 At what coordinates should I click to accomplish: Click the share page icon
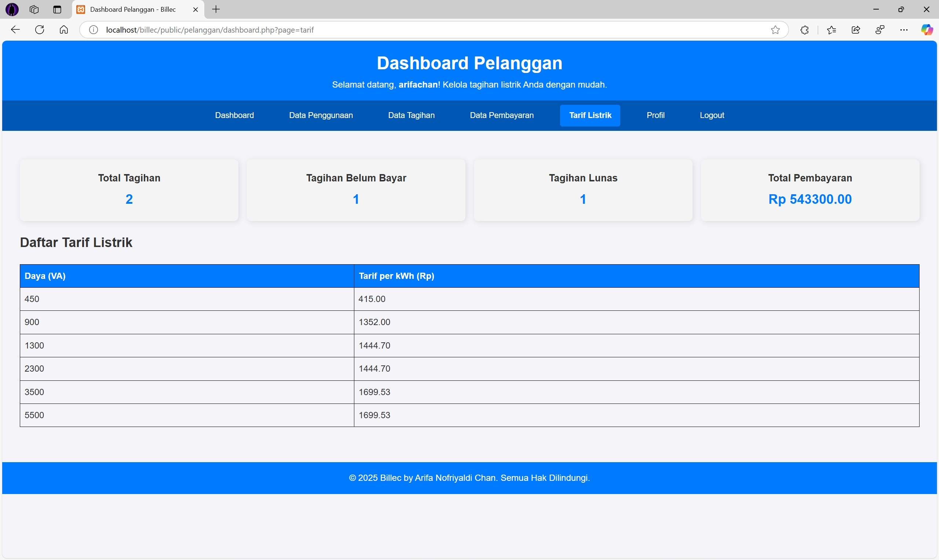tap(856, 30)
